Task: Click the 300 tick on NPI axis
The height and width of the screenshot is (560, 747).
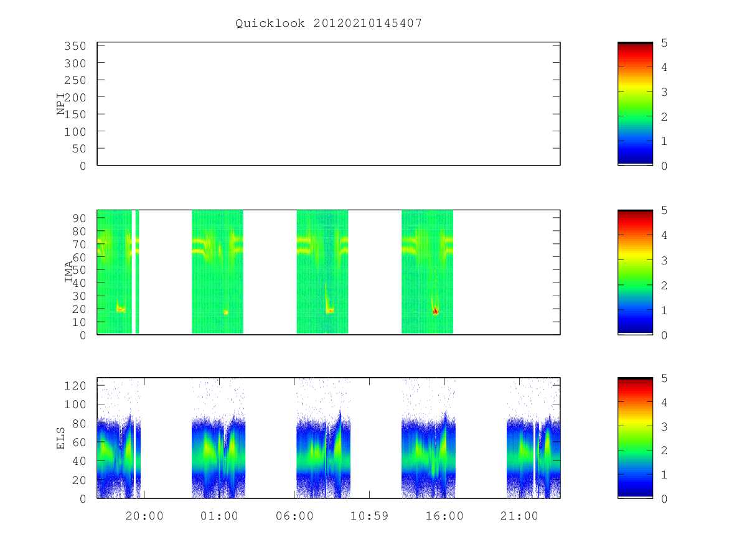Action: 74,63
